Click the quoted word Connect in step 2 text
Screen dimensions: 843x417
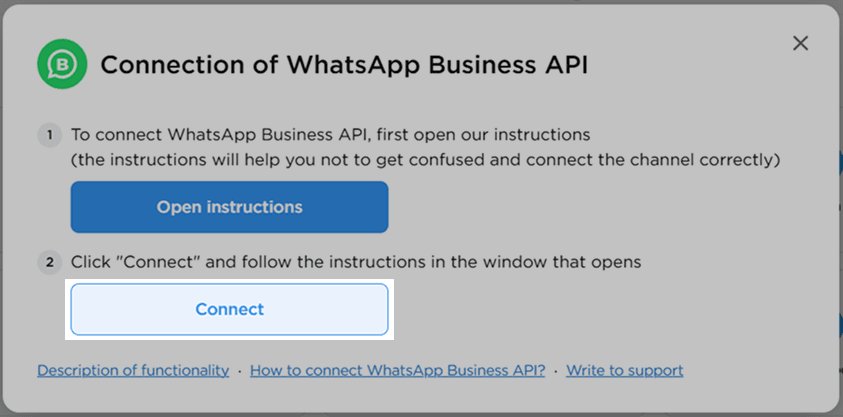tap(162, 262)
